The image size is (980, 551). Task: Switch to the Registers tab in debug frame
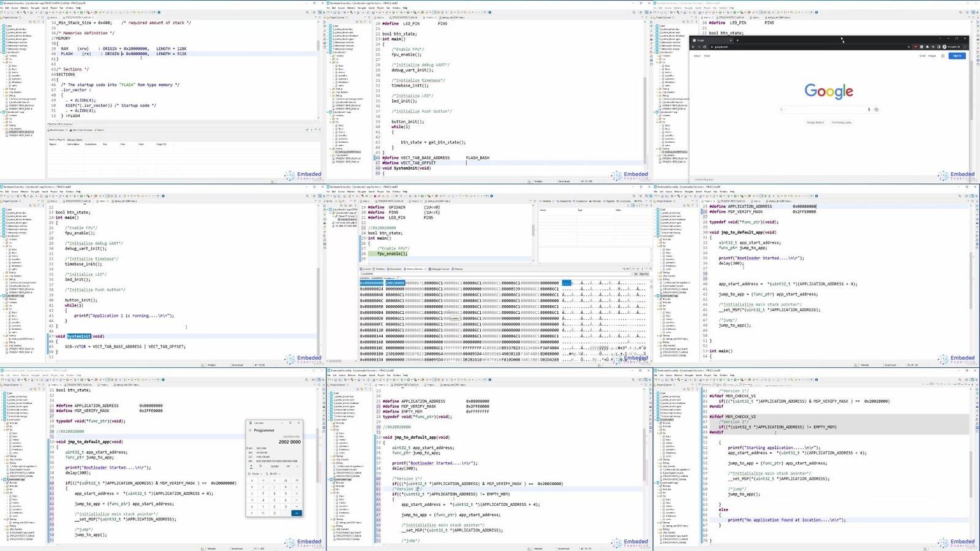609,201
